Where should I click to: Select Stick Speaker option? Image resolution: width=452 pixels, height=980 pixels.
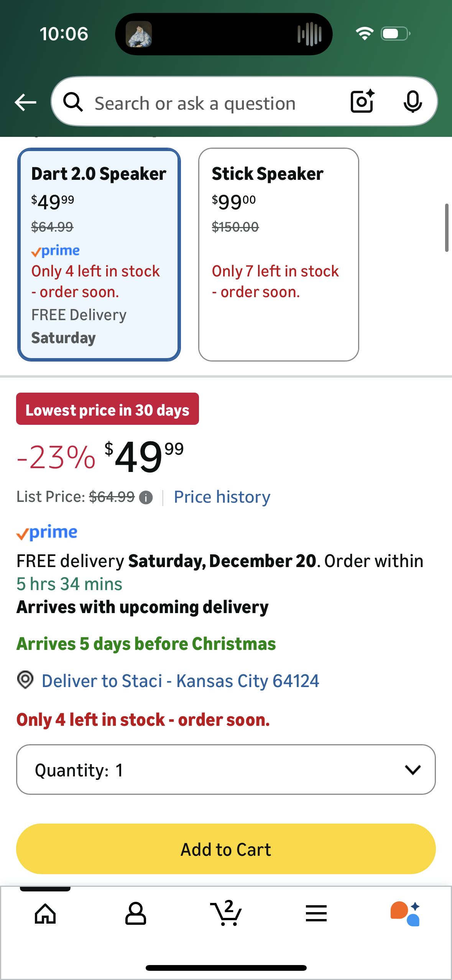tap(279, 255)
